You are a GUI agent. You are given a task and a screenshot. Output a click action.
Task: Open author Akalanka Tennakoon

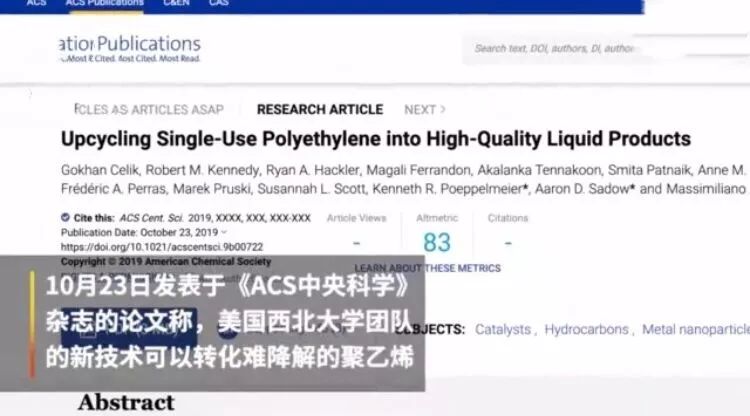coord(539,170)
